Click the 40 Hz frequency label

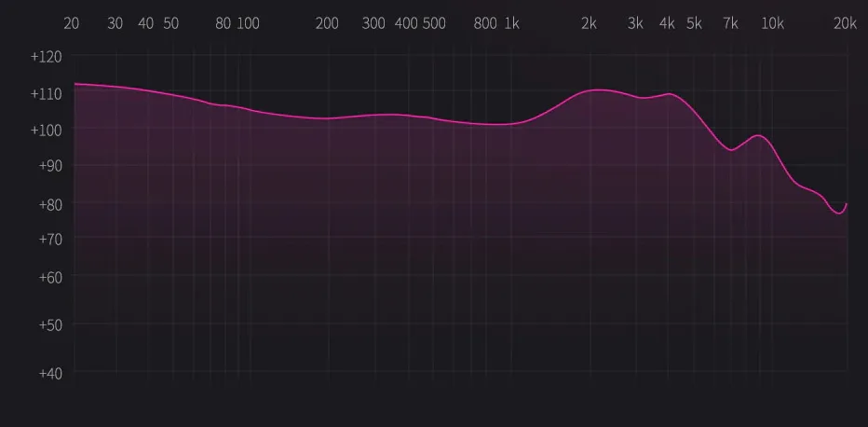click(x=145, y=23)
